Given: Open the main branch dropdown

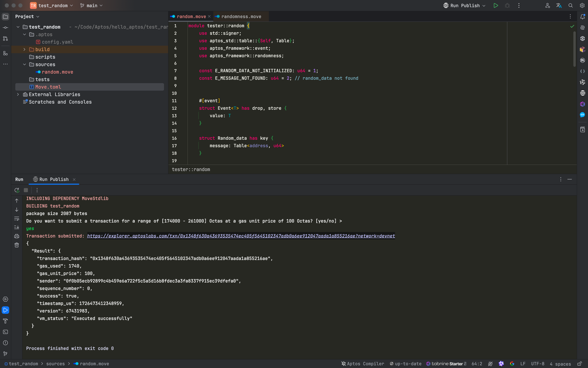Looking at the screenshot, I should pyautogui.click(x=91, y=6).
